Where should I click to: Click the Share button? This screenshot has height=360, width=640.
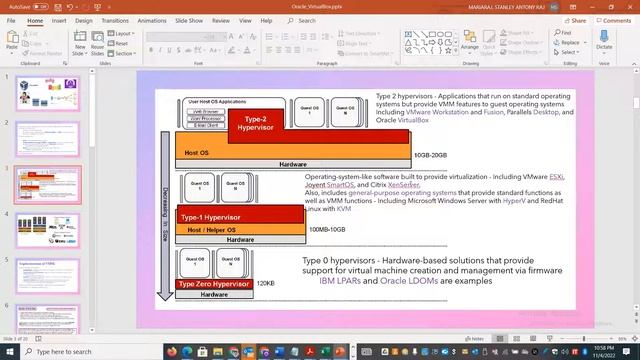pos(575,20)
